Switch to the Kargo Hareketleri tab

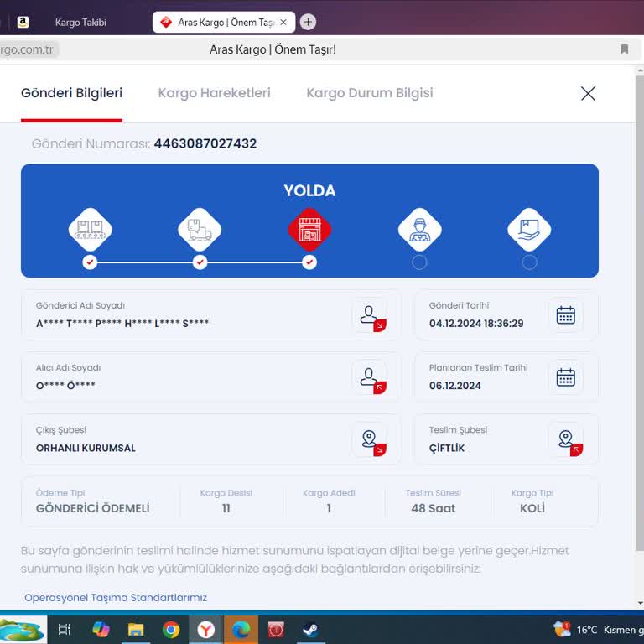(214, 93)
